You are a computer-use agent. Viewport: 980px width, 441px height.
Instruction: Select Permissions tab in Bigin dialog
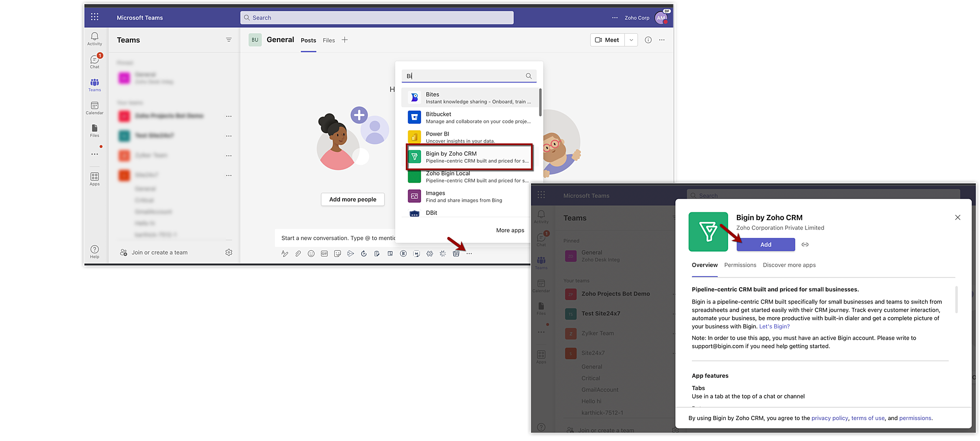(x=740, y=265)
